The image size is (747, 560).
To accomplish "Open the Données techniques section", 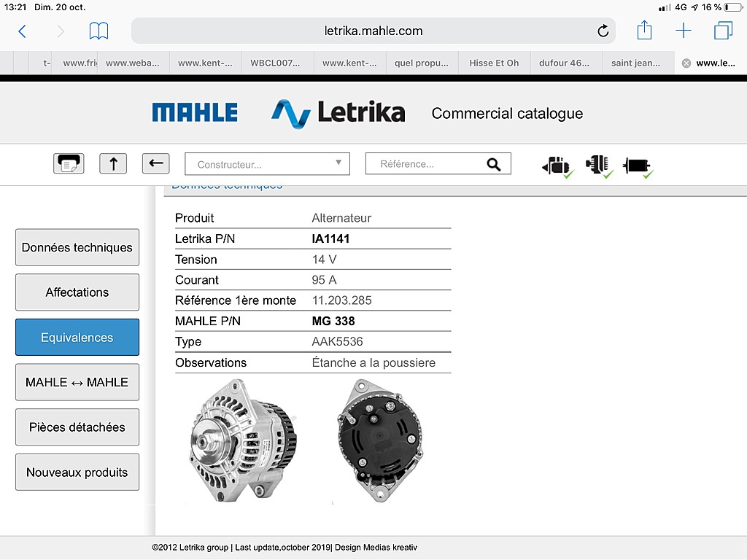I will coord(77,248).
